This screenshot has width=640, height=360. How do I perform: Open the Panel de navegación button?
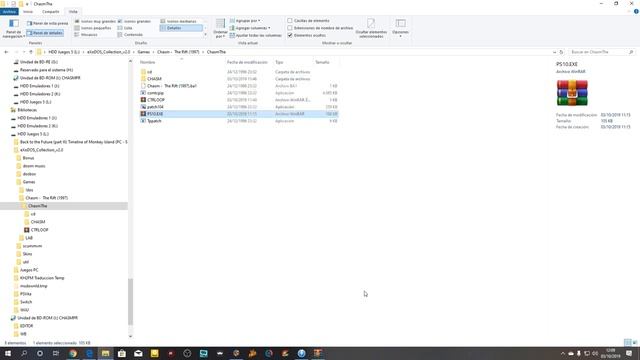13,29
